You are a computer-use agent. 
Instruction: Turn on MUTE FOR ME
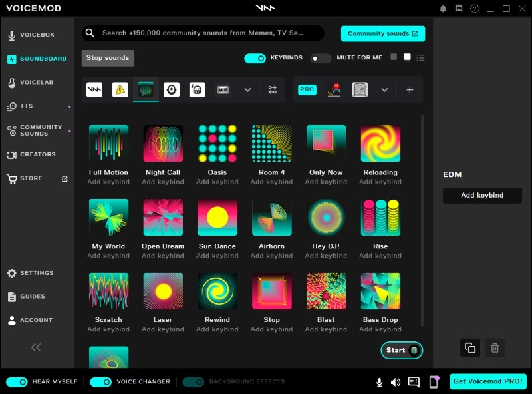pos(320,59)
